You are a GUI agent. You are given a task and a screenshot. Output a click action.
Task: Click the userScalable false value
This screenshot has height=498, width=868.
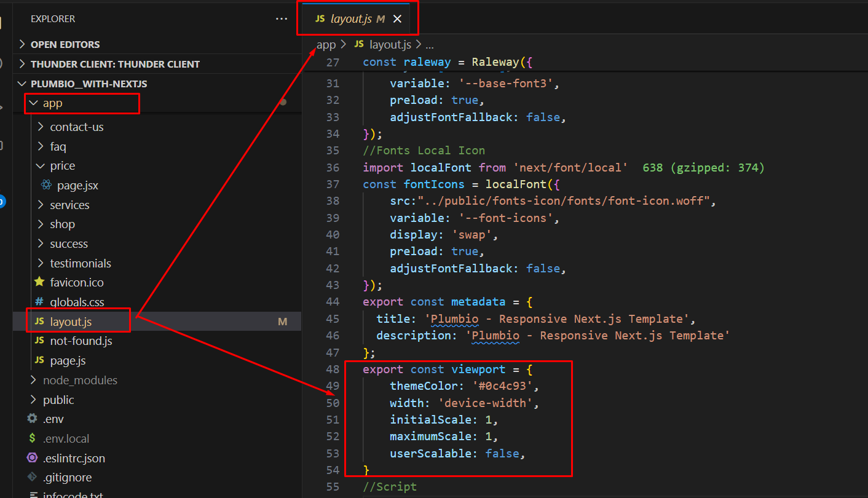502,454
